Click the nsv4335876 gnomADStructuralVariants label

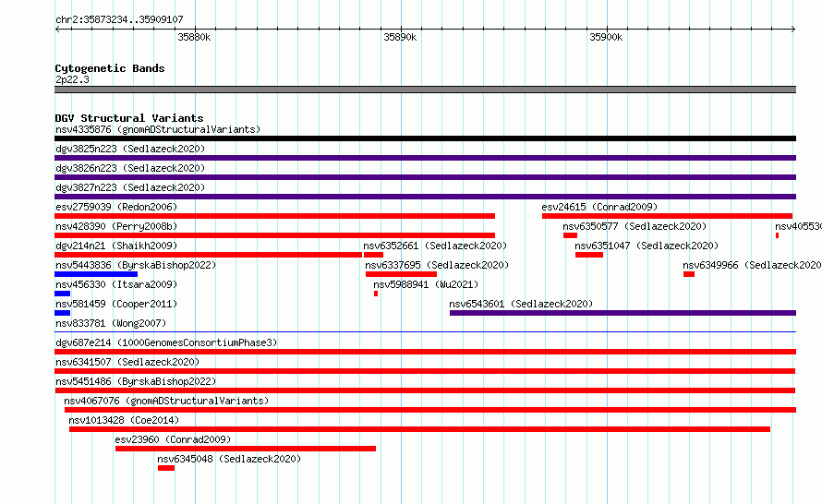(x=158, y=129)
